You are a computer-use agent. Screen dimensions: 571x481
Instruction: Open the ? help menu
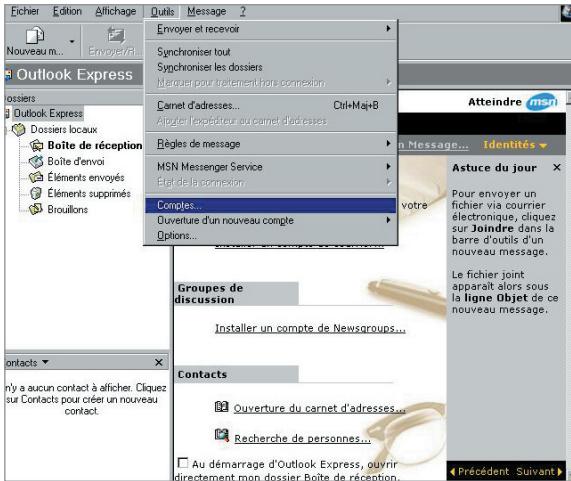pyautogui.click(x=243, y=11)
